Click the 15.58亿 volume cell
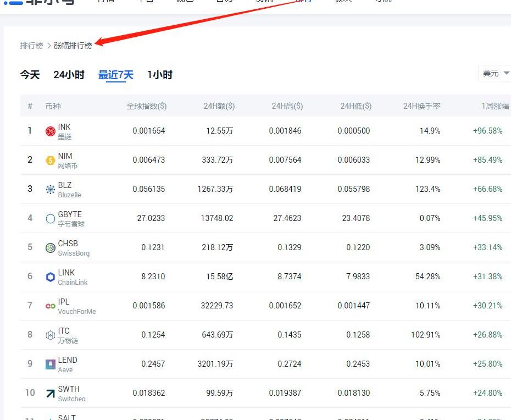The height and width of the screenshot is (420, 511). click(220, 277)
